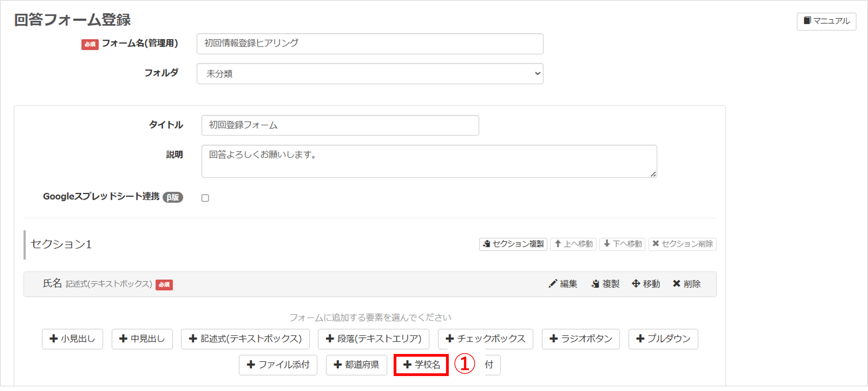Click the セクション1 section heading
This screenshot has width=868, height=391.
coord(61,244)
